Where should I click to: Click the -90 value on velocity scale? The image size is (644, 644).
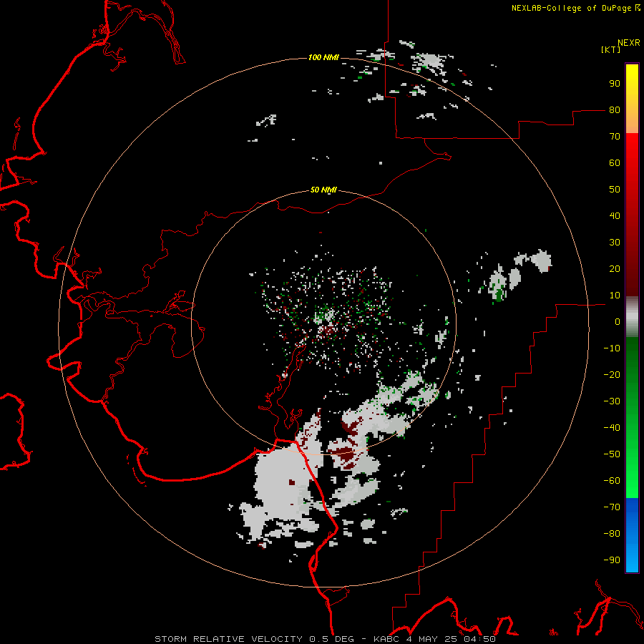click(x=612, y=560)
